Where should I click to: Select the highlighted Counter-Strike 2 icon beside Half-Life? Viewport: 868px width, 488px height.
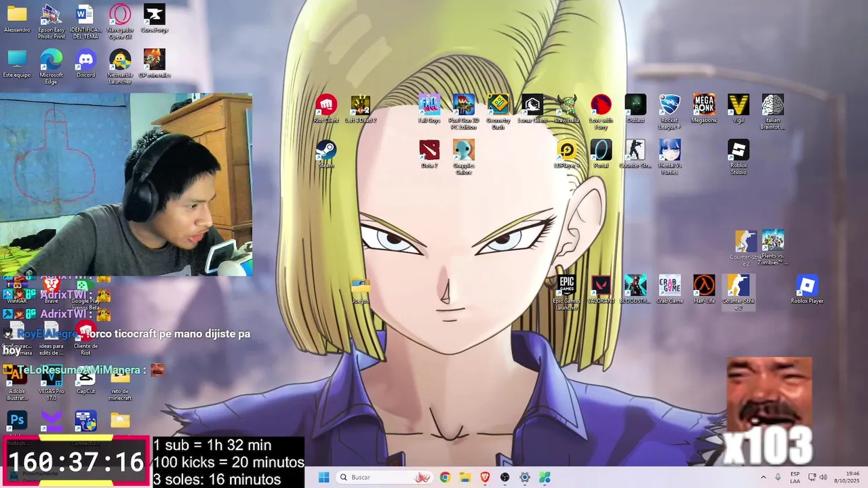point(738,293)
